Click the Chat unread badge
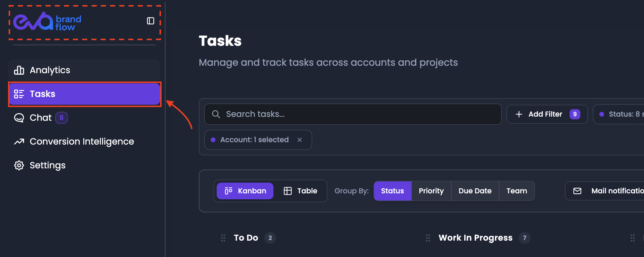Viewport: 644px width, 257px height. (x=62, y=118)
